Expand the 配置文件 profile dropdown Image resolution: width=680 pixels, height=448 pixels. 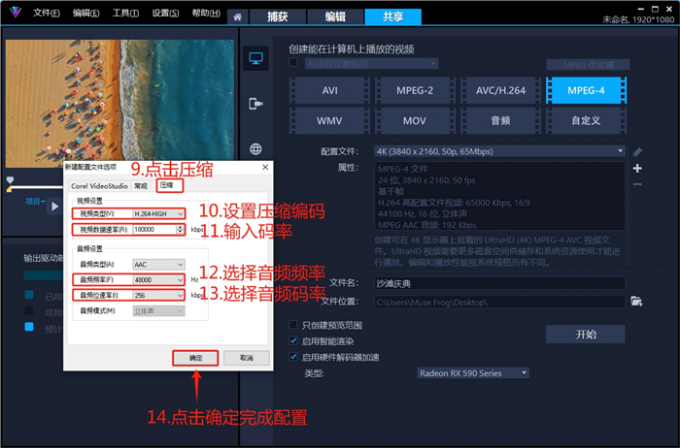click(500, 151)
